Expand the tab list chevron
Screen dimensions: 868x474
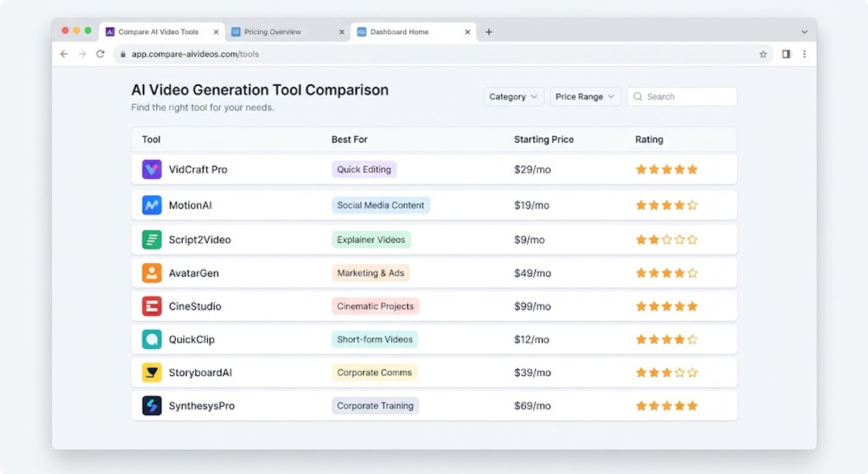pos(805,32)
